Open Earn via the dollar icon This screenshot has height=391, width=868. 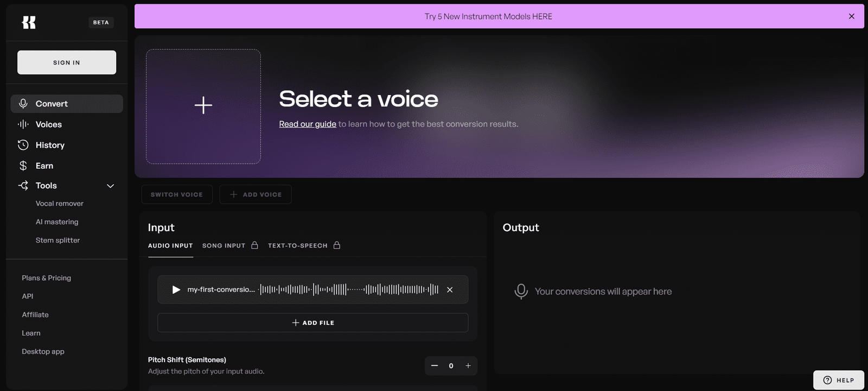tap(23, 166)
